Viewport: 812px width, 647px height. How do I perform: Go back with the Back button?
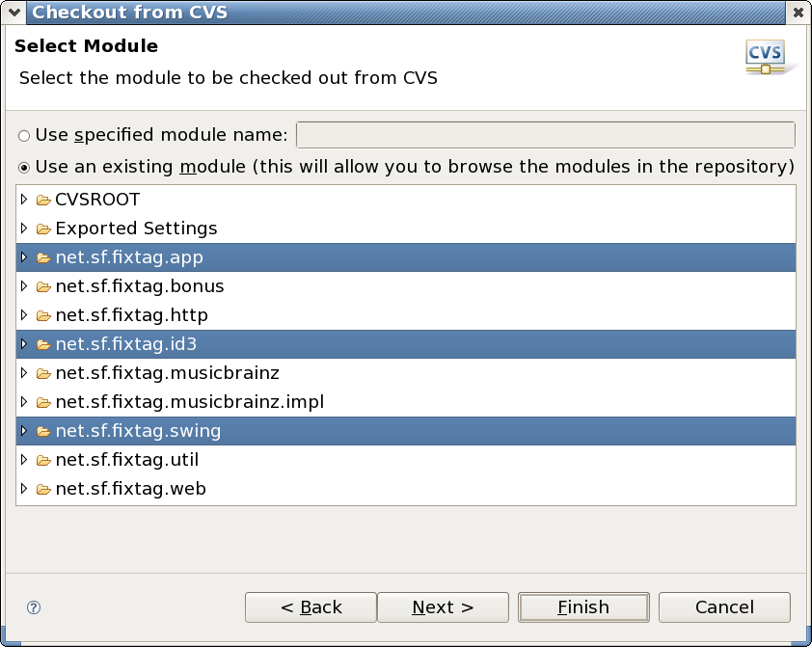311,607
